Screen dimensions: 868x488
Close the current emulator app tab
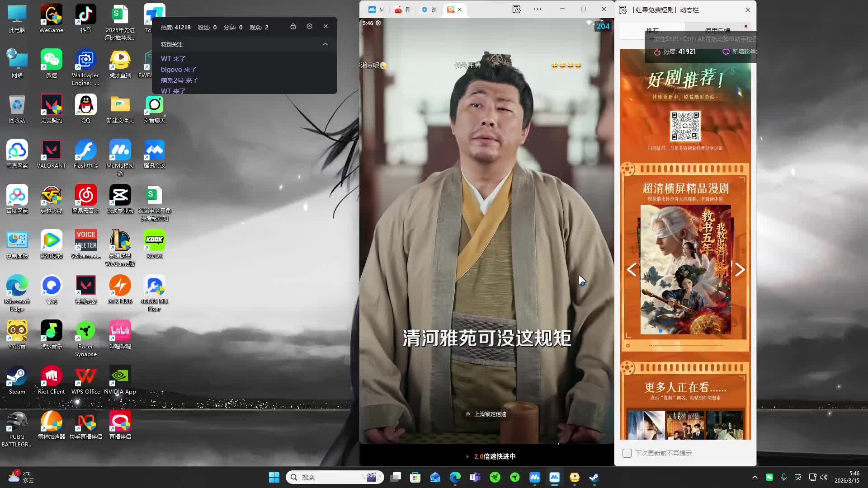460,9
